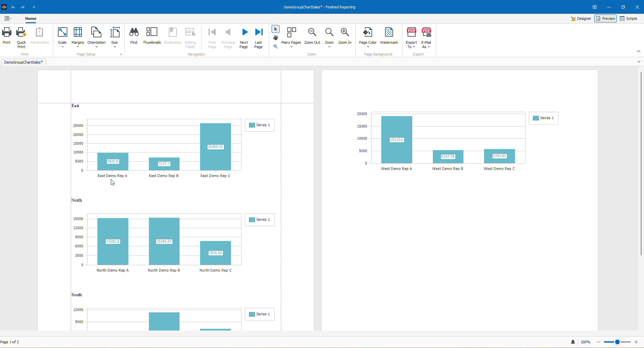Open the application file menu button
Screen dimensions: 644x348
[x=8, y=19]
